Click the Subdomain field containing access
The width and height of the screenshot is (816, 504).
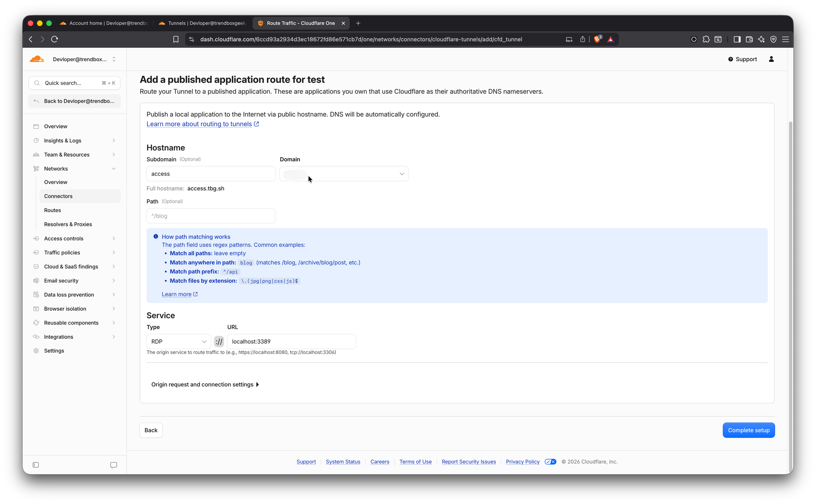(x=211, y=174)
